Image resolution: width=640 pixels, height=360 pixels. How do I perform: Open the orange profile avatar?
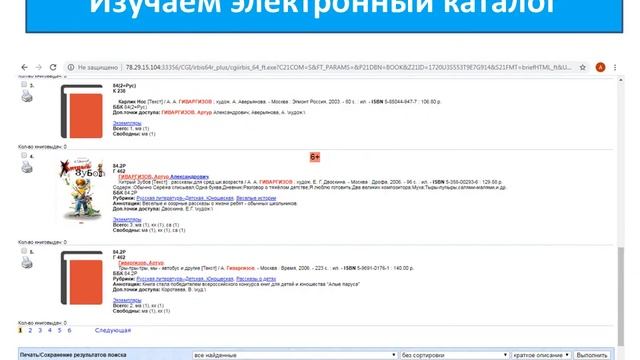pos(600,67)
